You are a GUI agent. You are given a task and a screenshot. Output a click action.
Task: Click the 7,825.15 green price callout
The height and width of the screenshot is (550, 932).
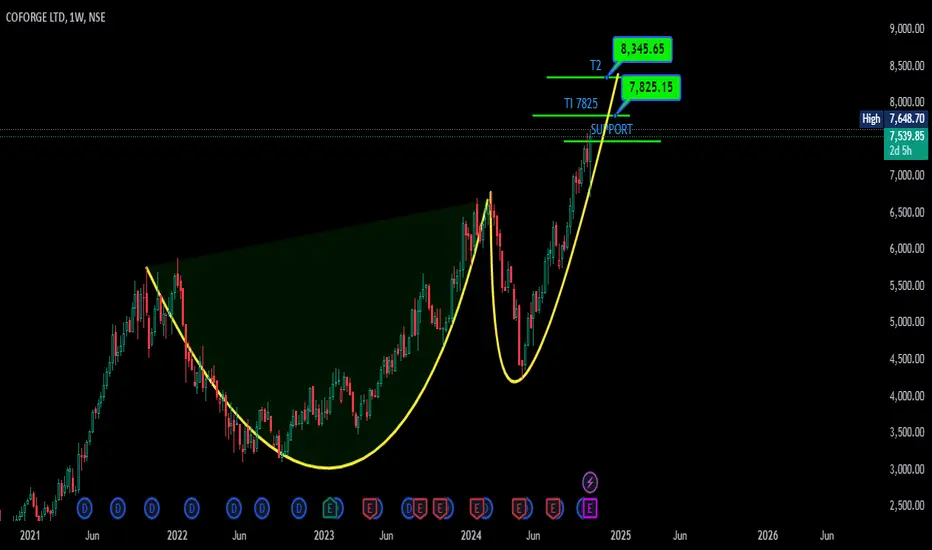[x=651, y=87]
